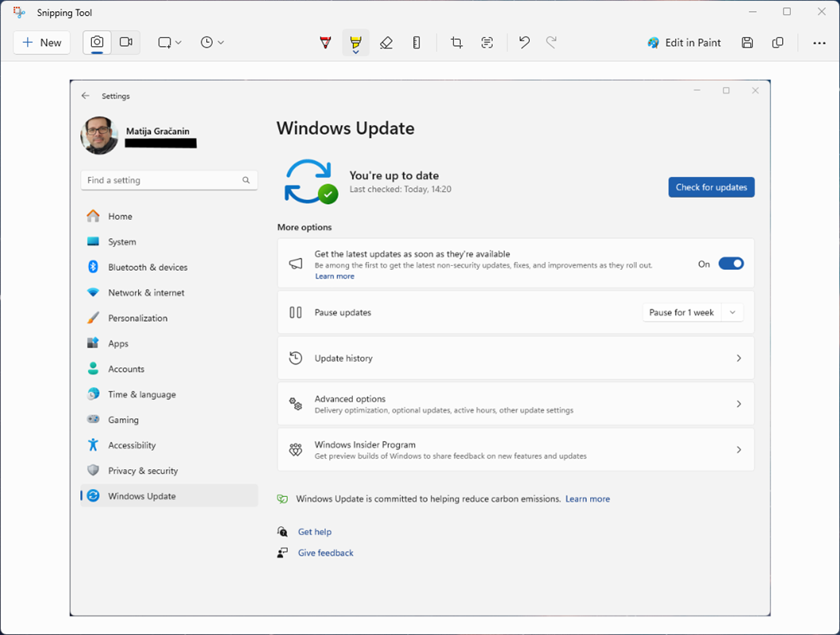Select the Snip camera mode
The width and height of the screenshot is (840, 635).
click(97, 42)
